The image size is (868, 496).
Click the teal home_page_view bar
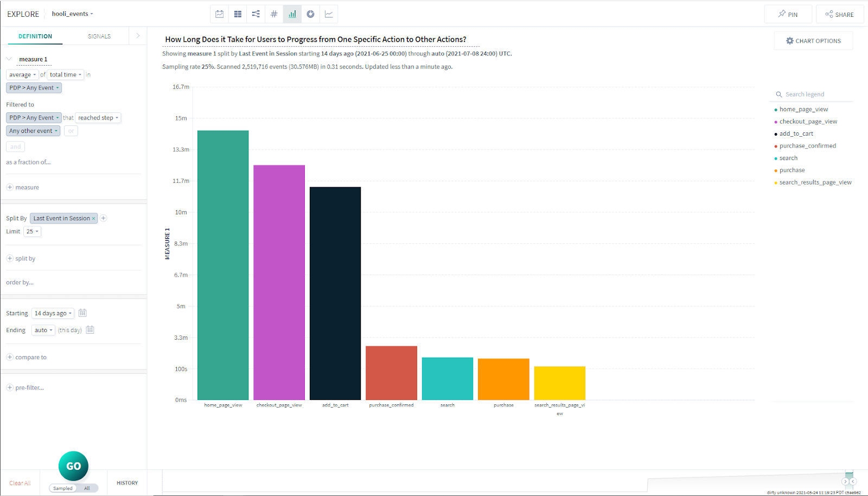(x=223, y=265)
